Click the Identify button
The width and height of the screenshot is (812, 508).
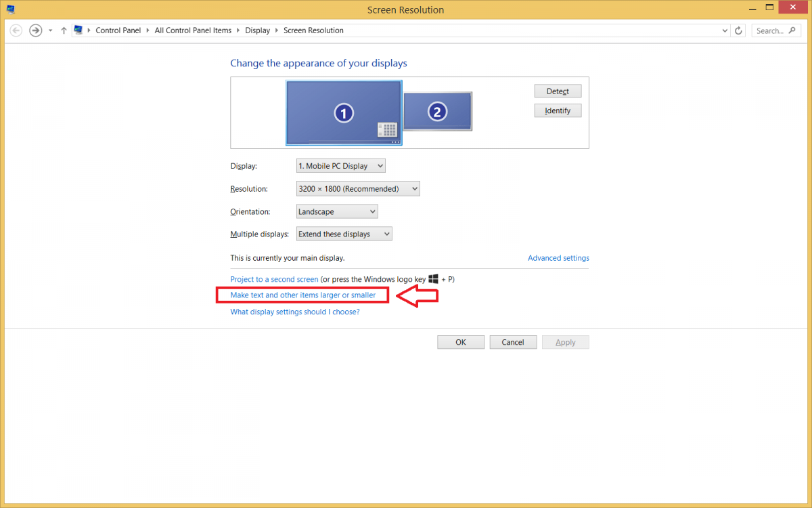[x=558, y=110]
